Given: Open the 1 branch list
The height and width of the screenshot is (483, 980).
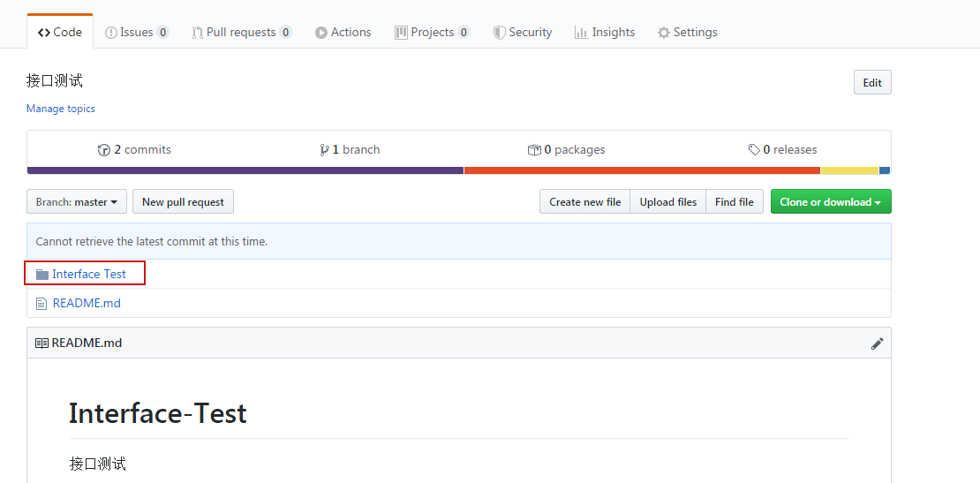Looking at the screenshot, I should (350, 150).
